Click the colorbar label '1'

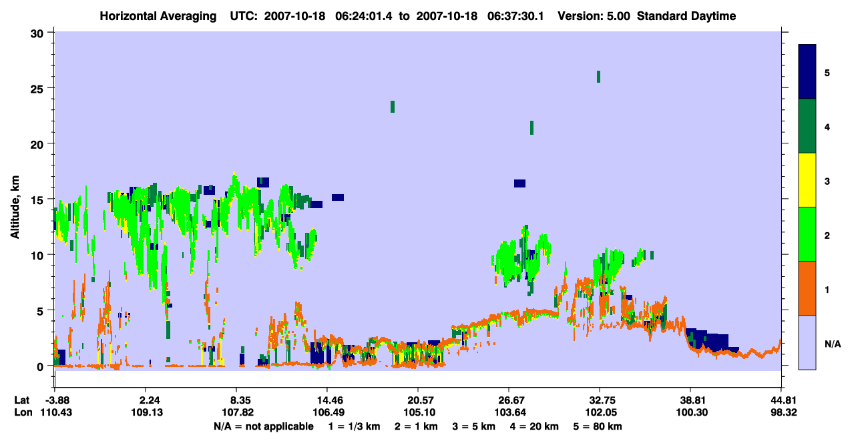click(x=827, y=290)
